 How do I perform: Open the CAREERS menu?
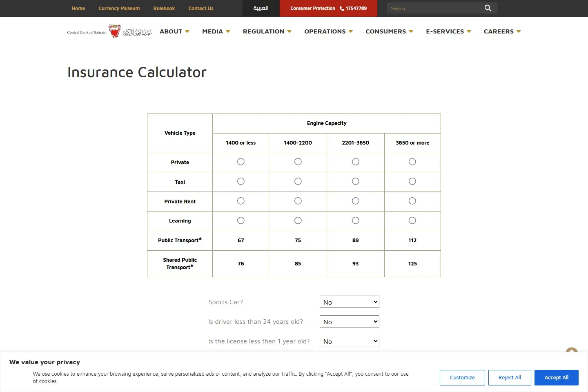point(502,31)
